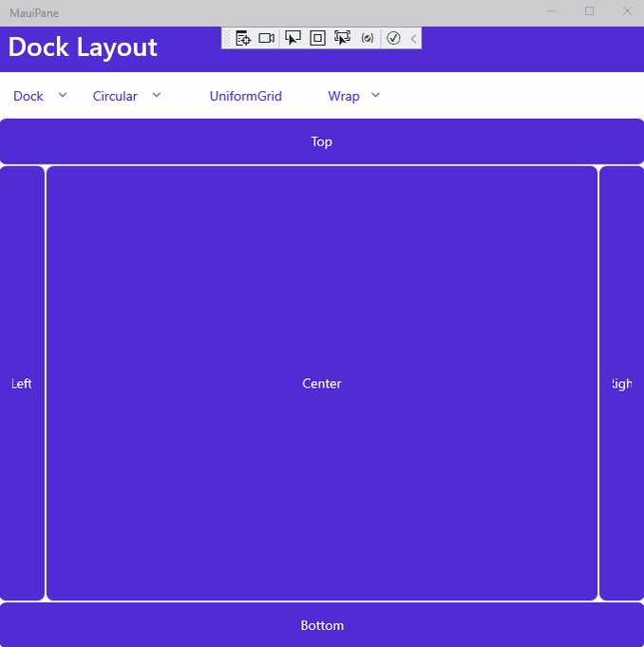Maximize the MauiPane window
The width and height of the screenshot is (644, 647).
[590, 11]
